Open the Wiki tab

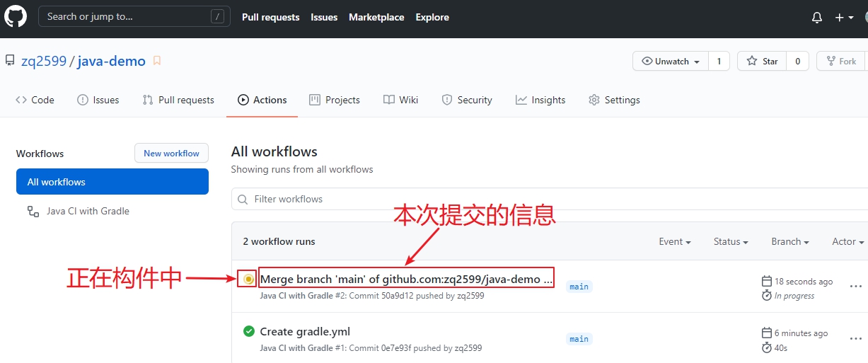click(401, 100)
